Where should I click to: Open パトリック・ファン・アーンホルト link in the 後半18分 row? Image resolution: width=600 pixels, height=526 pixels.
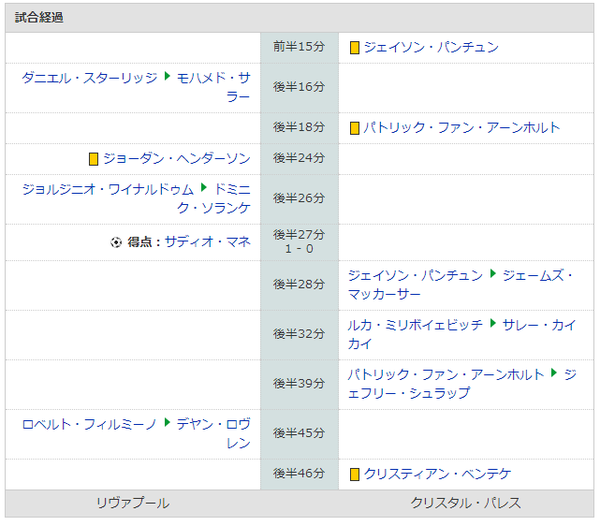(461, 128)
